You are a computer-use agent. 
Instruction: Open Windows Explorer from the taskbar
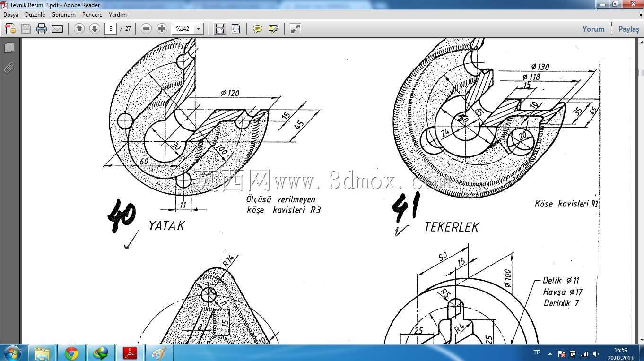point(42,353)
